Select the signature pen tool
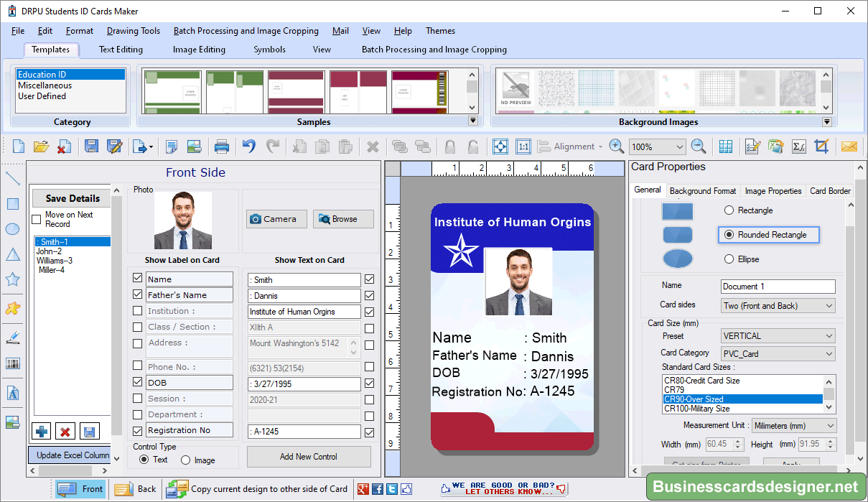Viewport: 868px width, 502px height. pos(12,336)
